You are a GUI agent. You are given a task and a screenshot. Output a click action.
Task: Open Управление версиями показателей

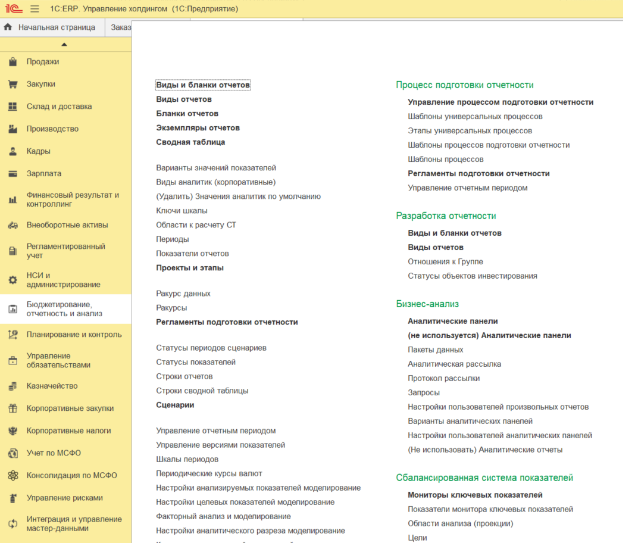click(220, 445)
